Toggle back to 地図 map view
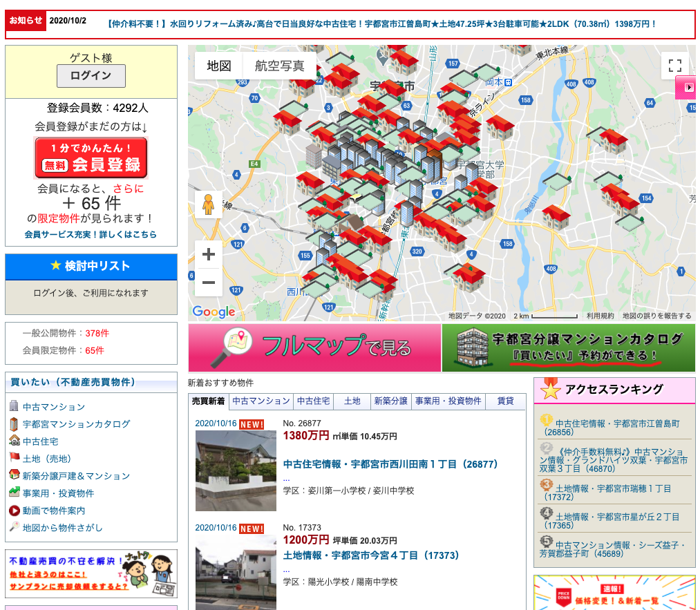The height and width of the screenshot is (610, 700). (218, 66)
